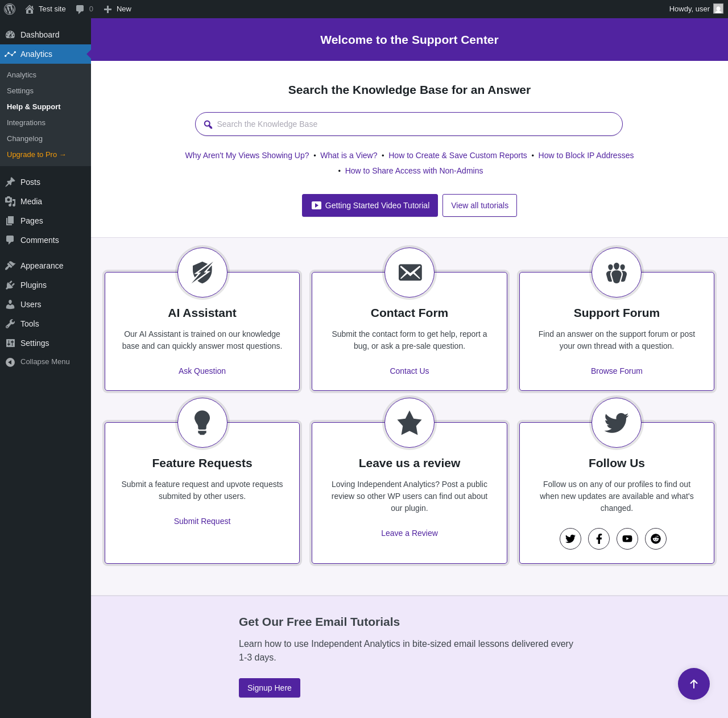Click the scroll-to-top arrow button

[694, 684]
